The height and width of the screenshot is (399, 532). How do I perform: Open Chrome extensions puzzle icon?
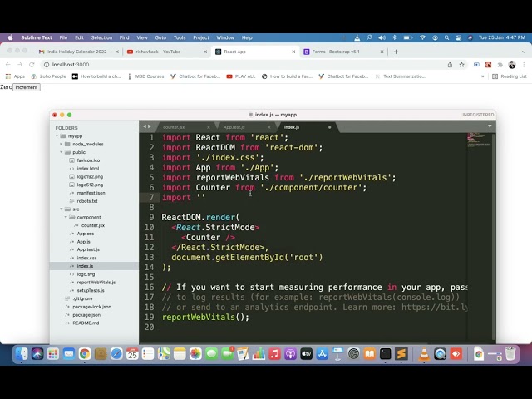pyautogui.click(x=500, y=65)
